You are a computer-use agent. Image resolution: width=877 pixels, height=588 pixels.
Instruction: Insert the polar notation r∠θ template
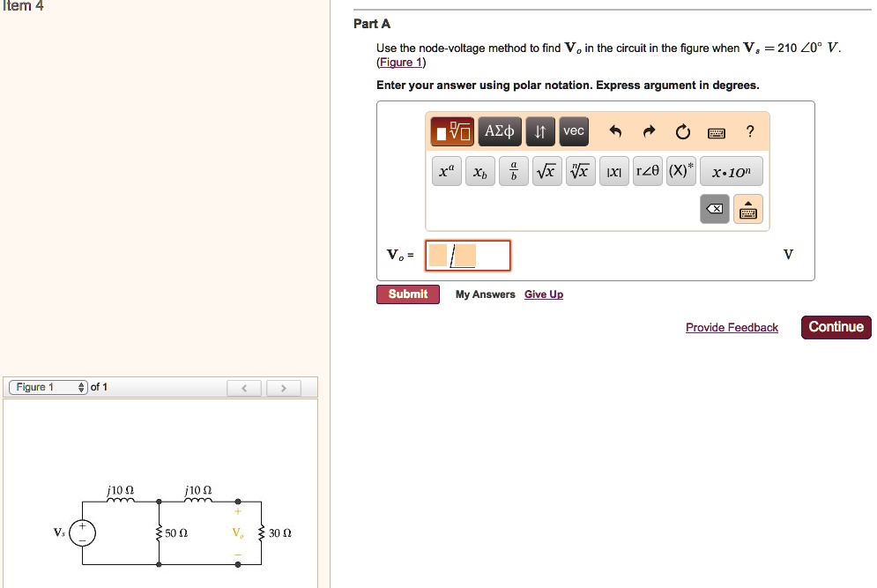coord(647,171)
